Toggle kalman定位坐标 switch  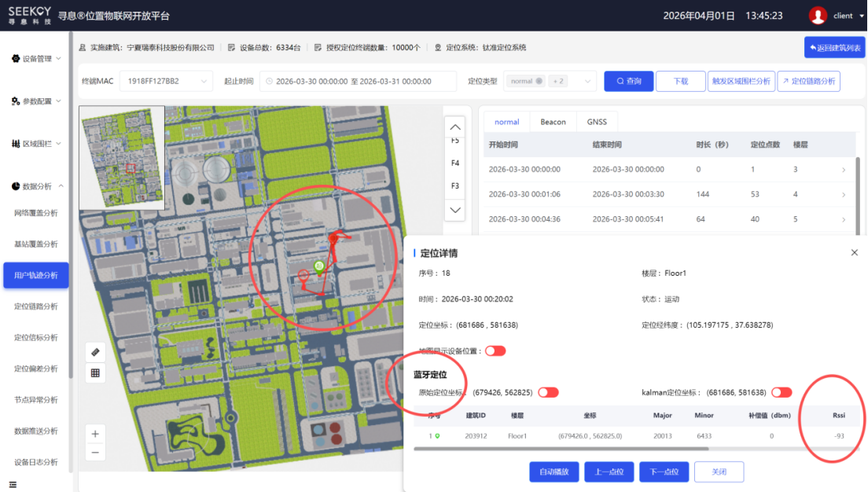782,392
